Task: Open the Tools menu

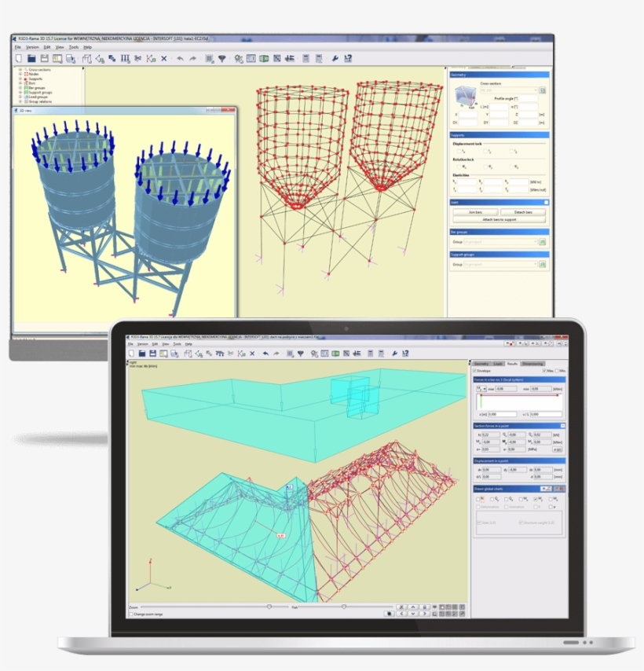Action: [72, 46]
